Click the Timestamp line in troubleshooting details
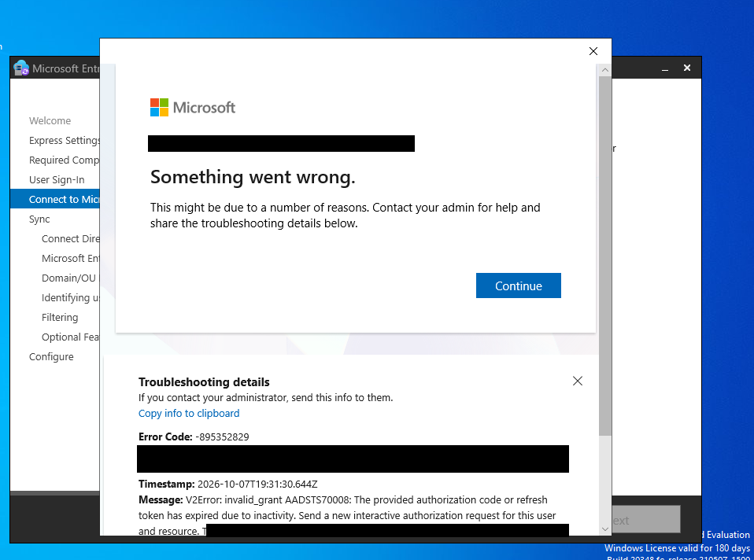 pos(228,484)
